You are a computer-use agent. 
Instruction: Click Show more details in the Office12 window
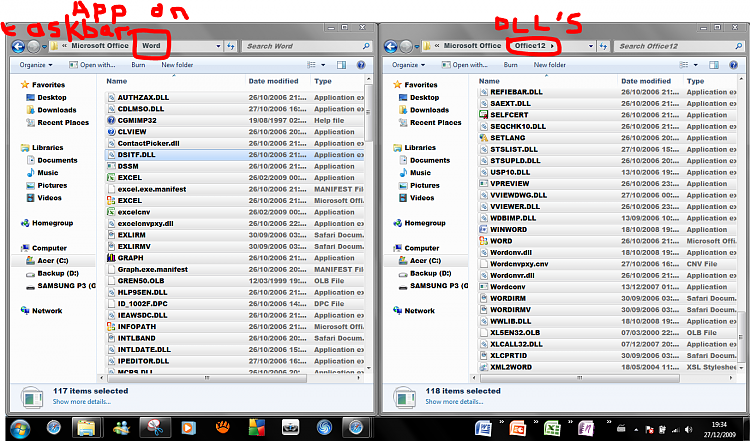pos(454,402)
